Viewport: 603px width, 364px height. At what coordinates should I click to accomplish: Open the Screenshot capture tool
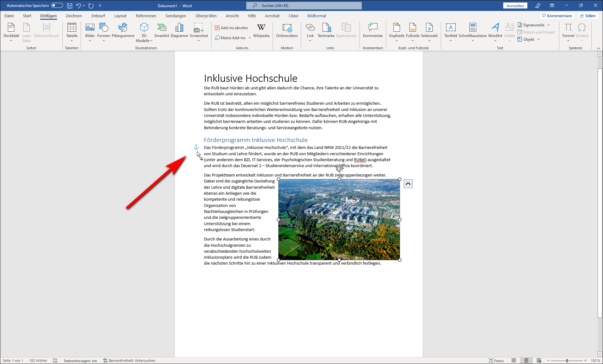point(199,32)
